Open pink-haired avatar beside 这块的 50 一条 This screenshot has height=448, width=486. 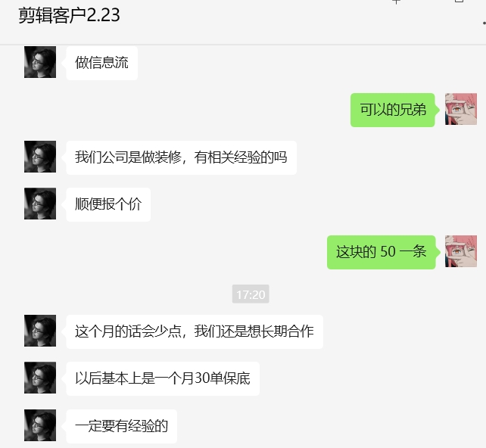point(461,251)
